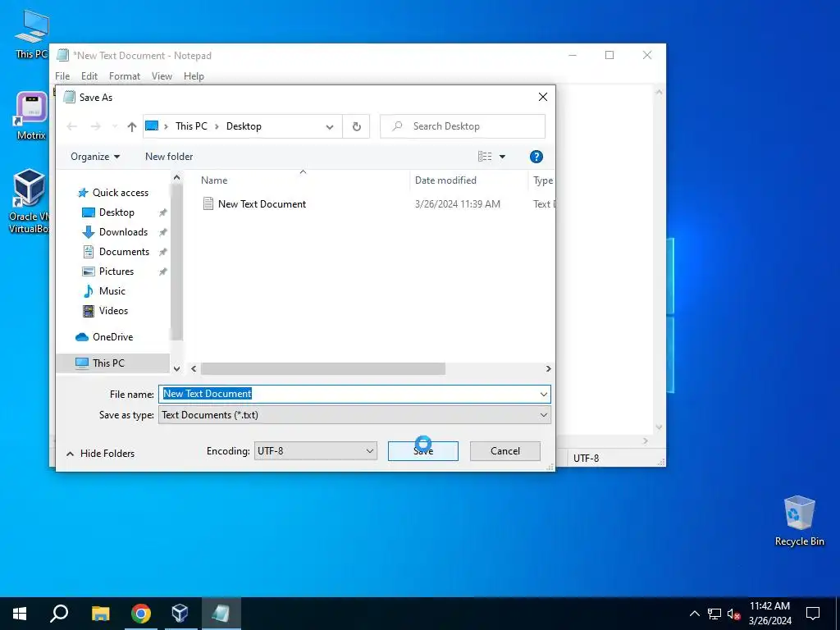Select the New Text Document file icon
The height and width of the screenshot is (630, 840).
pyautogui.click(x=208, y=203)
